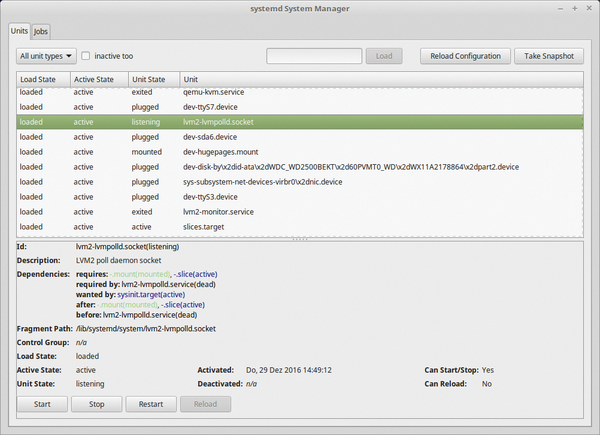Select the dev-ttyS3.device row
600x435 pixels.
[300, 197]
